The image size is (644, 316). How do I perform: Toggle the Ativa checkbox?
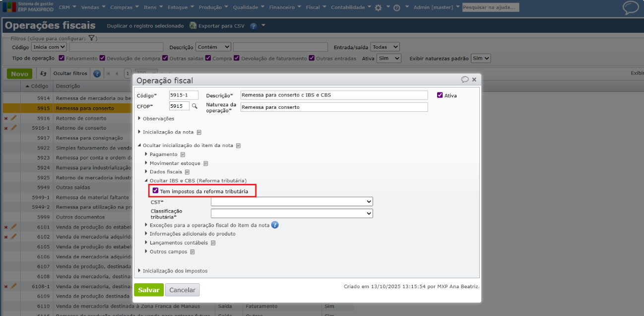440,95
